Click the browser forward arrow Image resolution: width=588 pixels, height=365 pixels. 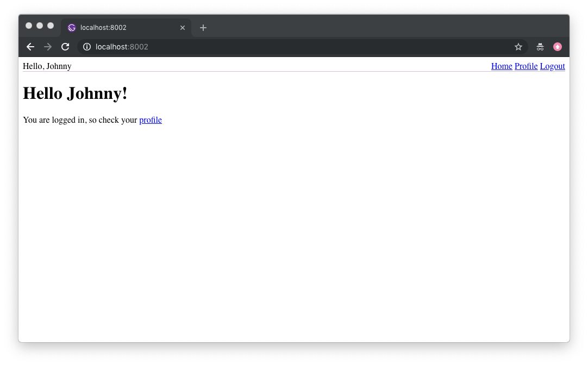coord(48,47)
